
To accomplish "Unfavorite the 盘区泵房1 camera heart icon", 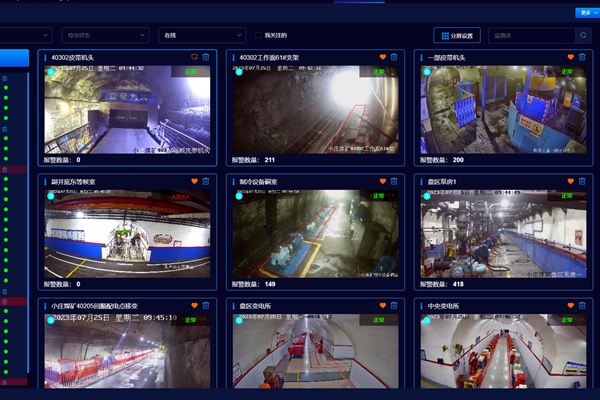I will (571, 181).
